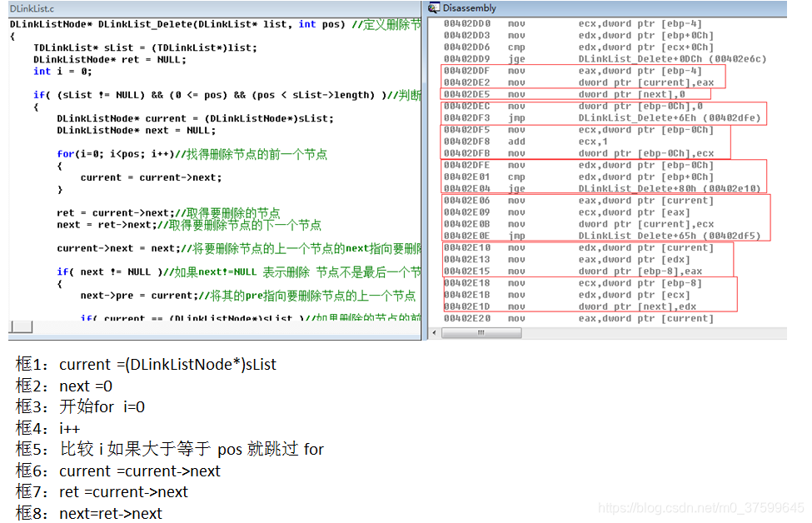Click the cmp instruction at 00402DD6
812x523 pixels.
pyautogui.click(x=579, y=47)
